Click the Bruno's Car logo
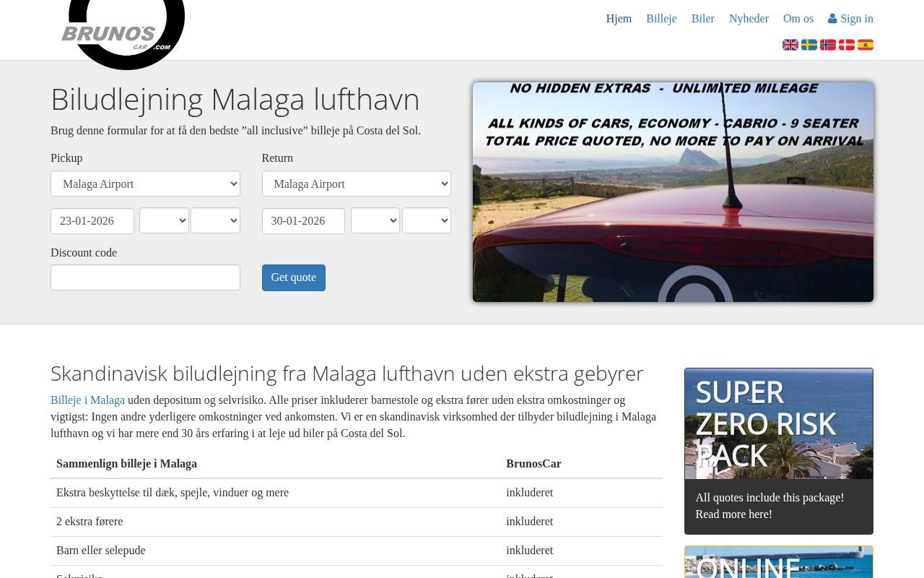The height and width of the screenshot is (578, 924). click(123, 35)
